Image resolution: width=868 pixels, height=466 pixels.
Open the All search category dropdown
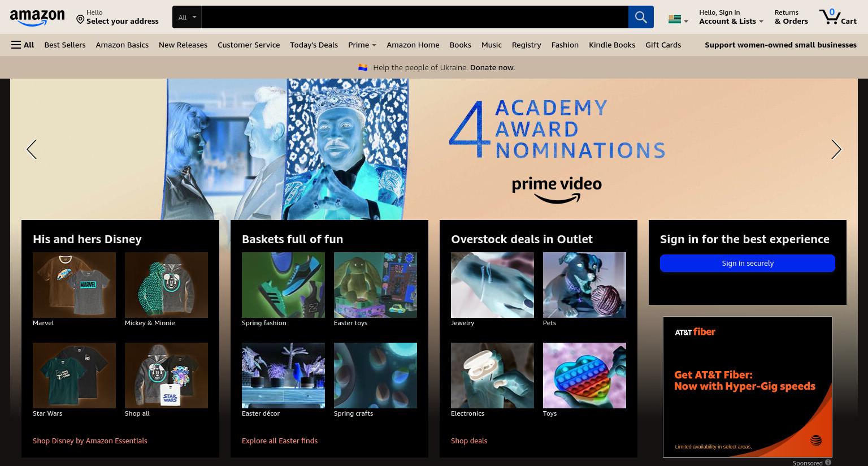point(187,17)
